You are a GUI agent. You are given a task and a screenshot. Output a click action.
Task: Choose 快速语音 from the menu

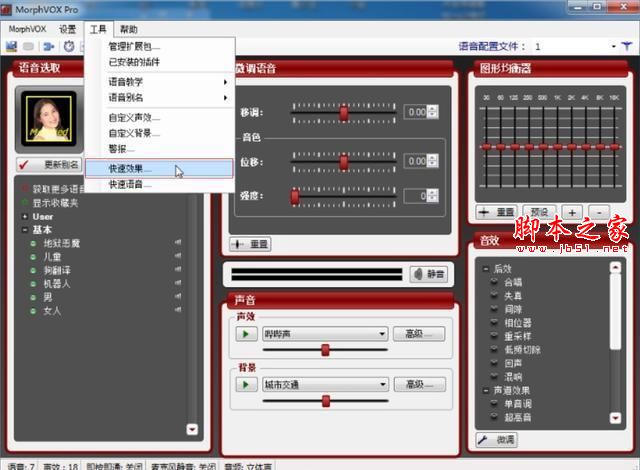pos(160,184)
